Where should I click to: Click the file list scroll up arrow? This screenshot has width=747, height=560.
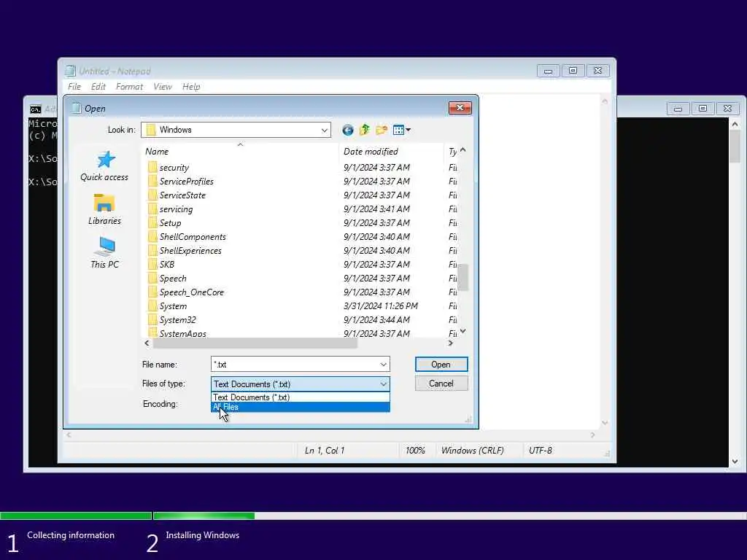tap(462, 150)
